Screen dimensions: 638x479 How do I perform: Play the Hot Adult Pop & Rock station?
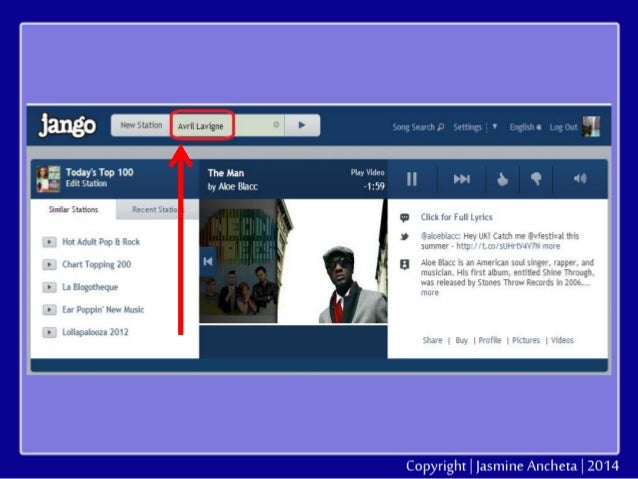coord(49,242)
